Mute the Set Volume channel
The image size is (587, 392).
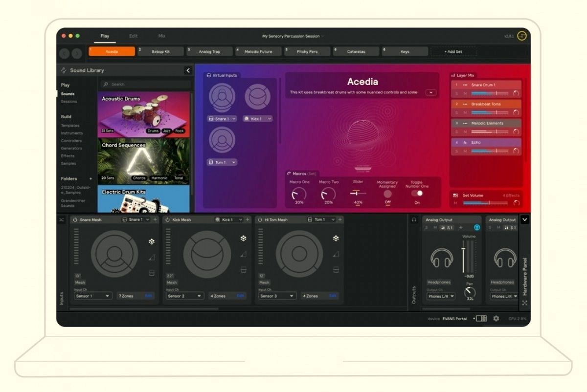[x=455, y=203]
